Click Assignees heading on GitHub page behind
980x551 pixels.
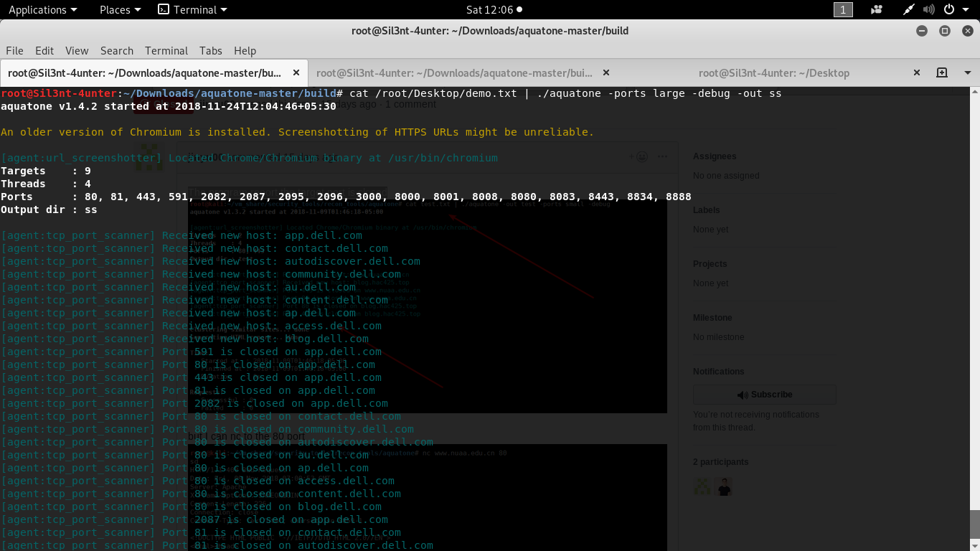tap(715, 156)
